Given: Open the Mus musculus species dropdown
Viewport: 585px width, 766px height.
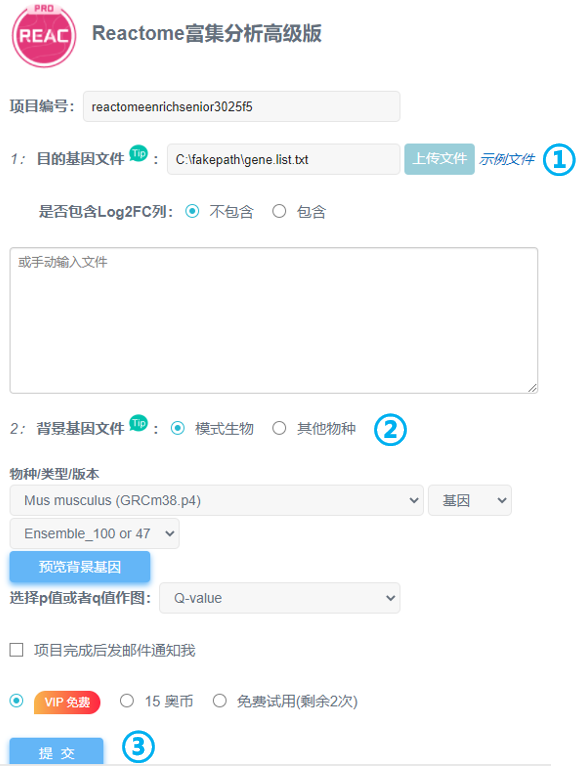Looking at the screenshot, I should point(217,500).
